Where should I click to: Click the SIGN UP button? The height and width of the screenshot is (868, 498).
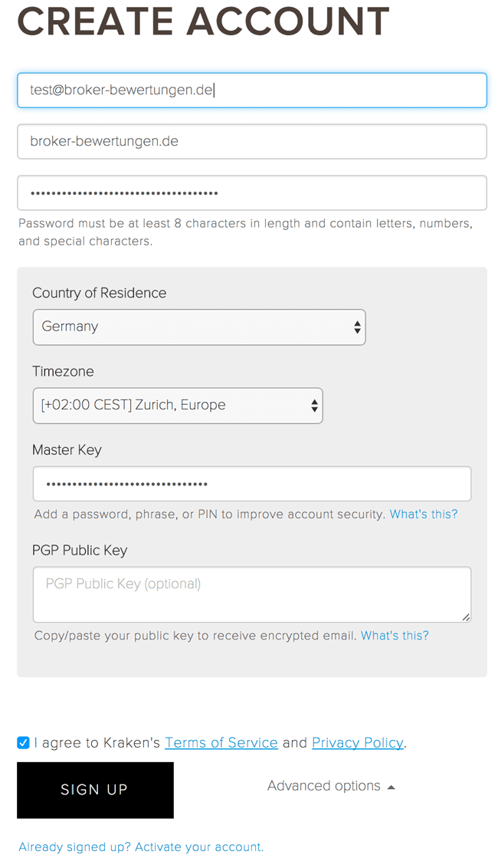(x=95, y=790)
